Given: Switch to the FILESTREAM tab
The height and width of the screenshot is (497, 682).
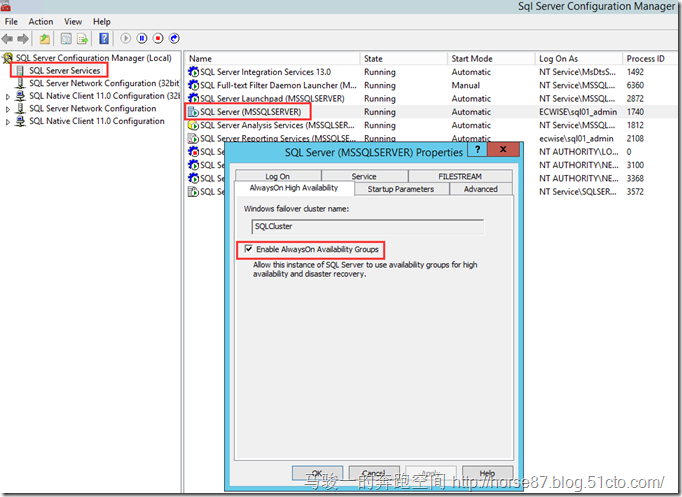Looking at the screenshot, I should pos(460,176).
